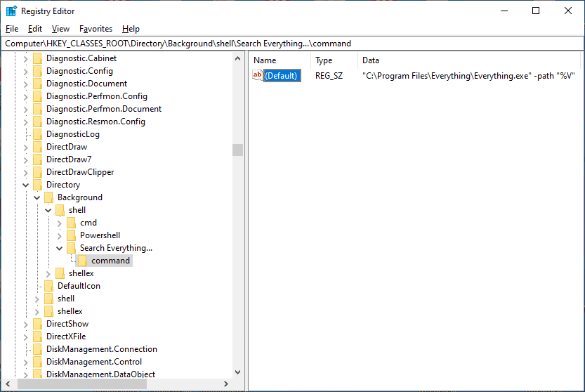This screenshot has width=585, height=392.
Task: Click the Search Everything... folder icon
Action: (x=71, y=248)
